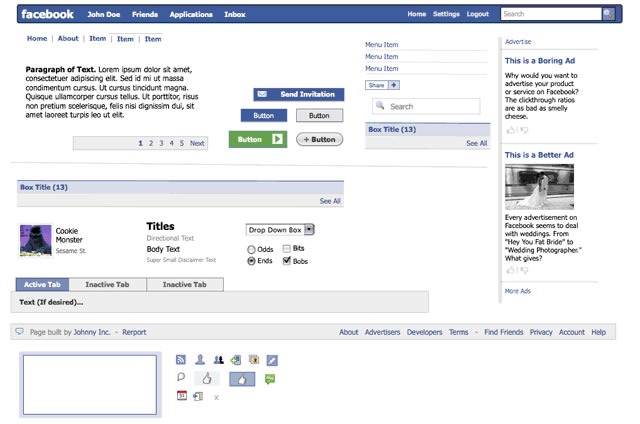Go to pagination Next page
The width and height of the screenshot is (640, 424).
197,143
